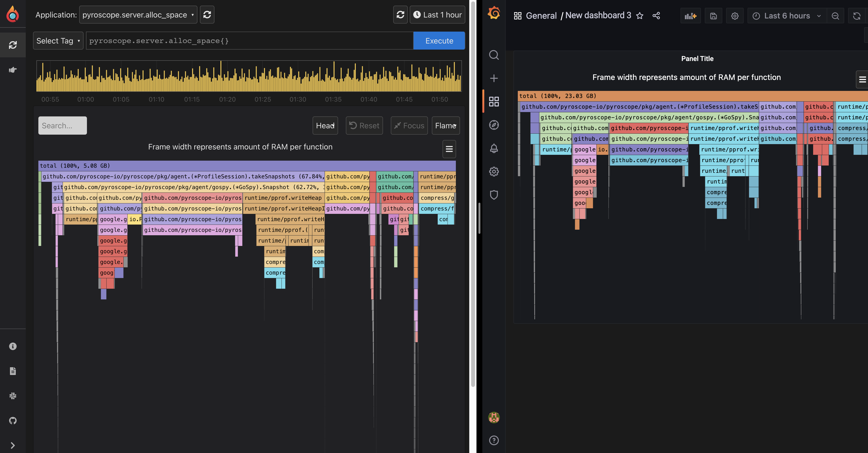Viewport: 868px width, 453px height.
Task: Click total (100%, 5.08 GB) frame
Action: [247, 166]
